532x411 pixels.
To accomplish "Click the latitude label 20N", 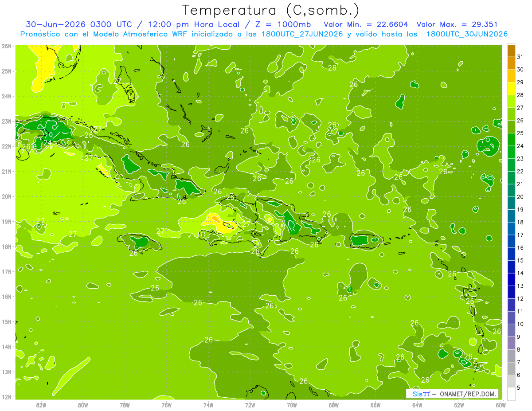I will click(x=7, y=196).
